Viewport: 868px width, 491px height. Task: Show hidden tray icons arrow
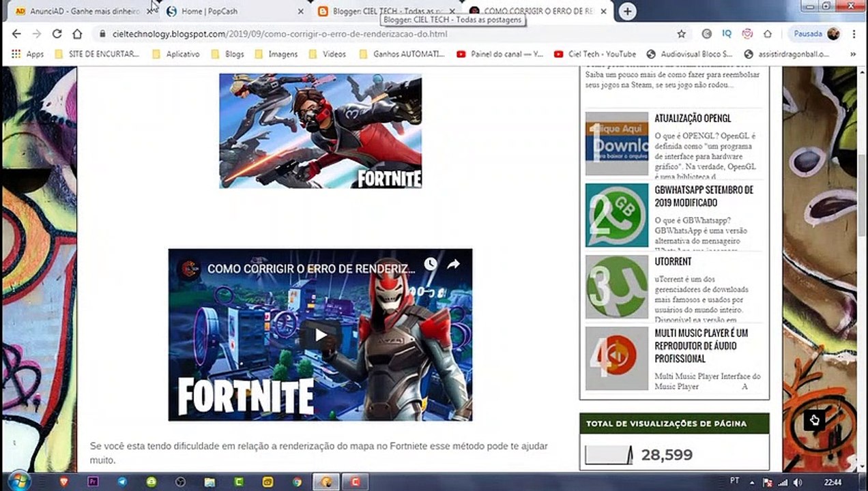click(x=752, y=482)
